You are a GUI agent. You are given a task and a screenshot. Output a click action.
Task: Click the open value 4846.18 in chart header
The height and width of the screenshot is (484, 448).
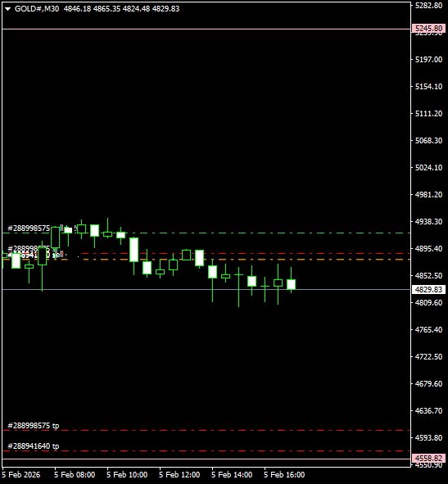(x=78, y=9)
